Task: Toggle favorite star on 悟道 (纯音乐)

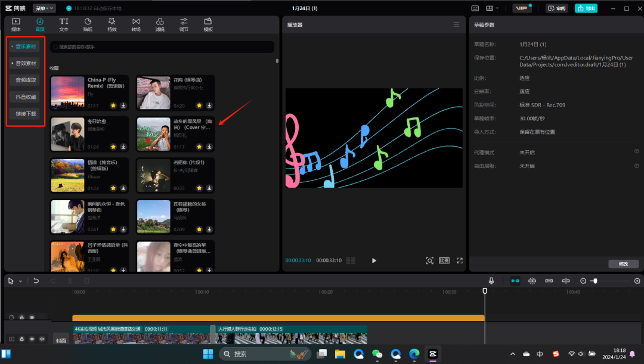Action: click(113, 188)
